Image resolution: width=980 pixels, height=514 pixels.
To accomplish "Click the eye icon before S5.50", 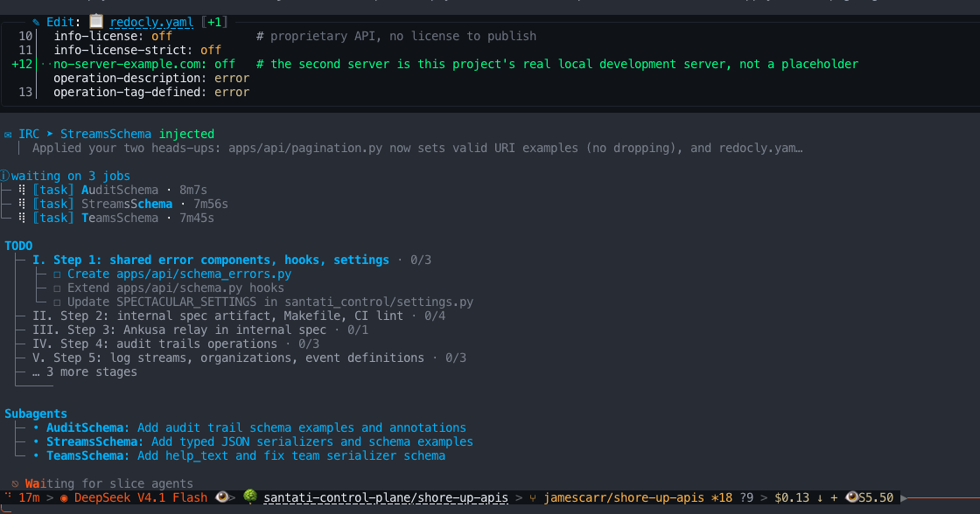I will point(851,497).
